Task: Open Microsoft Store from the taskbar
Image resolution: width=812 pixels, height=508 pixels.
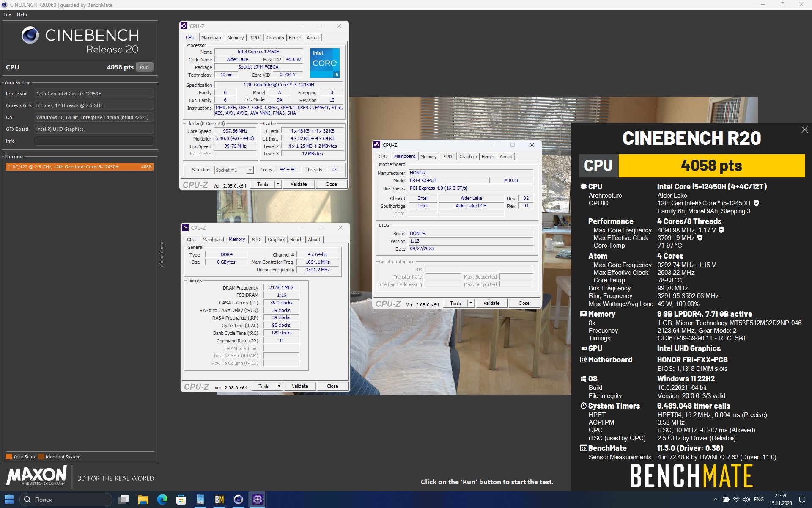Action: click(x=181, y=500)
